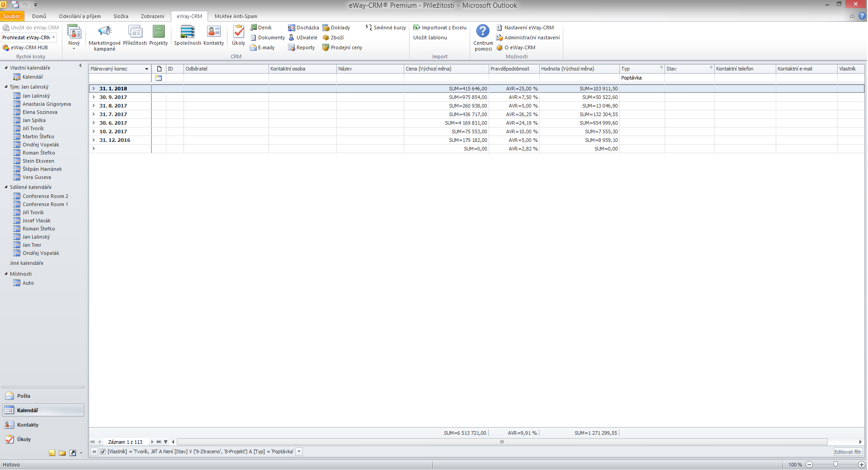Open the Zboží module
The height and width of the screenshot is (470, 868).
333,38
